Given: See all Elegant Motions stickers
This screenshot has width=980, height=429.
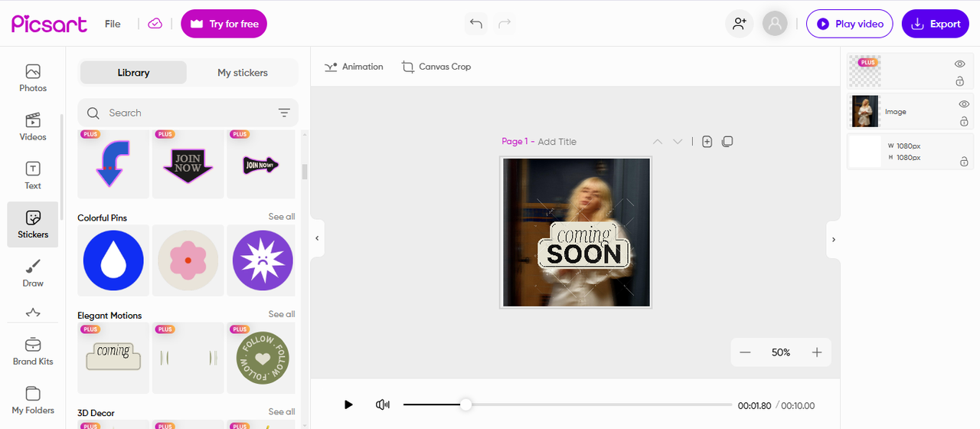Looking at the screenshot, I should pyautogui.click(x=281, y=314).
